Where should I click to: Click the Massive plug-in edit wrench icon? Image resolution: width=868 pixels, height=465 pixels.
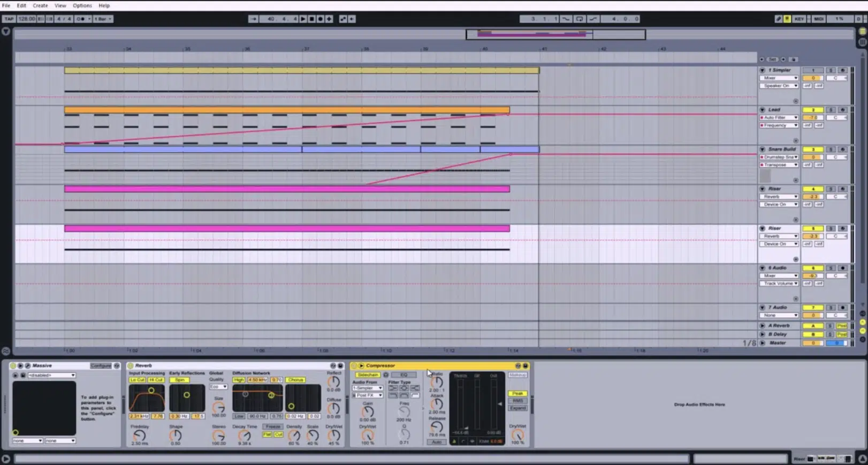click(27, 366)
